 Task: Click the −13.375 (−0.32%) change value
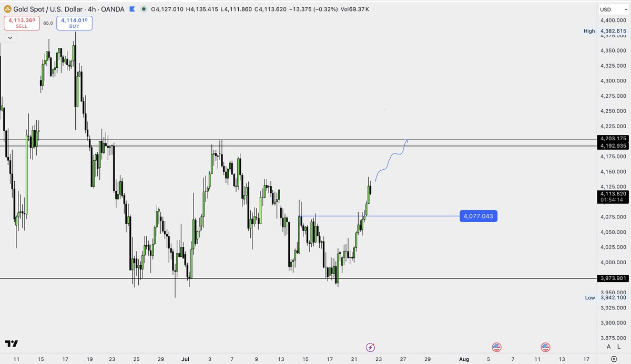[x=313, y=9]
